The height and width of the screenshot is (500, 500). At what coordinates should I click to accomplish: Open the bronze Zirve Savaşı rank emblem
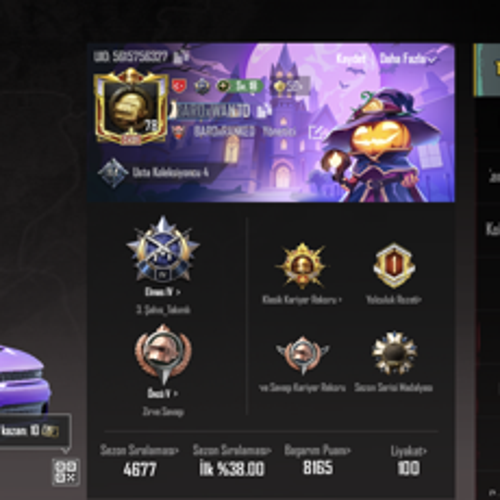[163, 354]
